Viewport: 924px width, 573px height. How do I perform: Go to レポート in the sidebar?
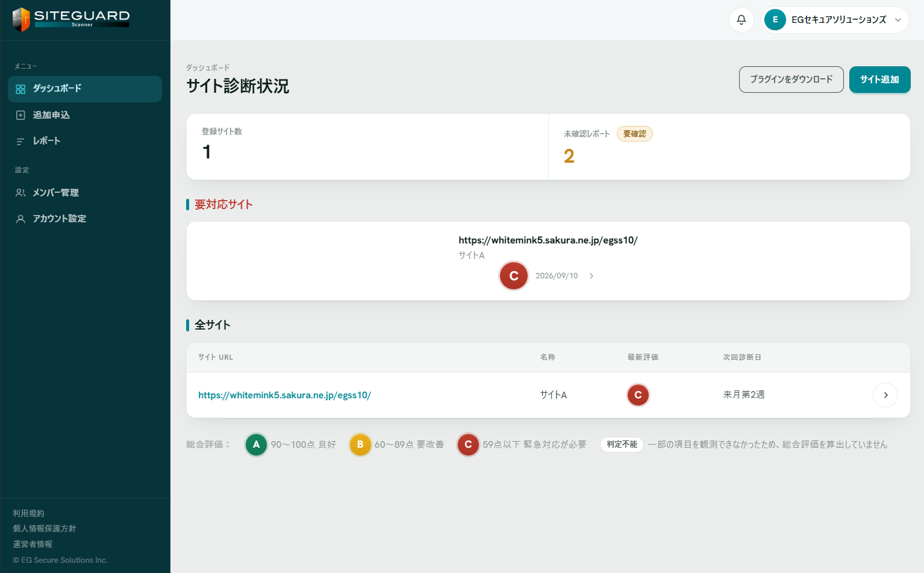pyautogui.click(x=85, y=141)
